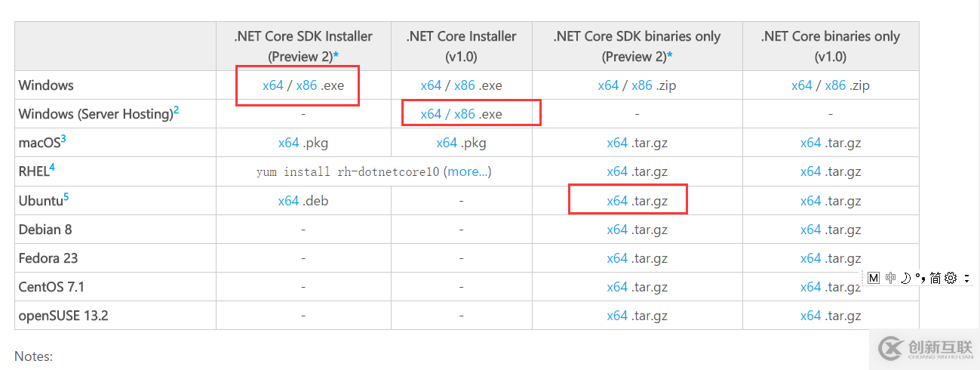
Task: Download Windows x86 SDK binaries .zip
Action: [x=642, y=85]
